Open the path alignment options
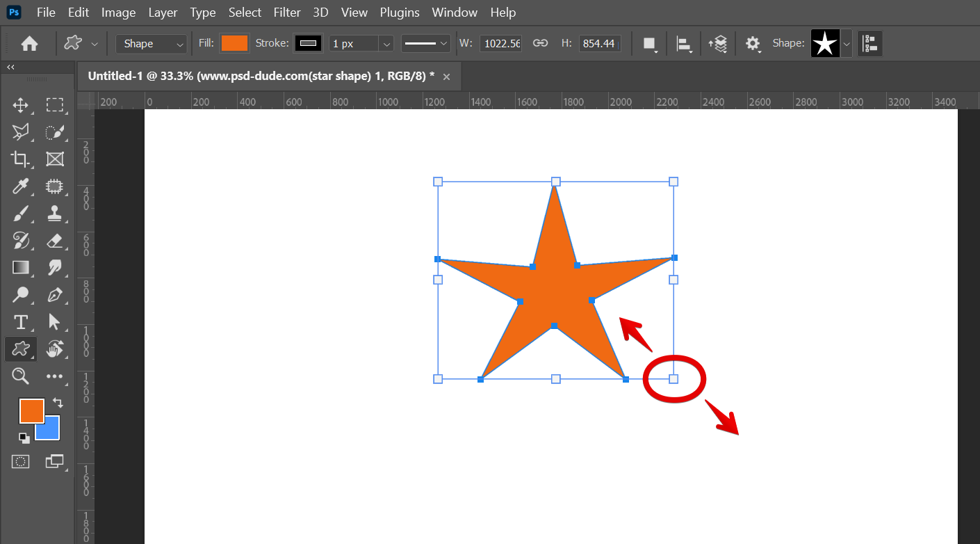The image size is (980, 544). pos(684,43)
